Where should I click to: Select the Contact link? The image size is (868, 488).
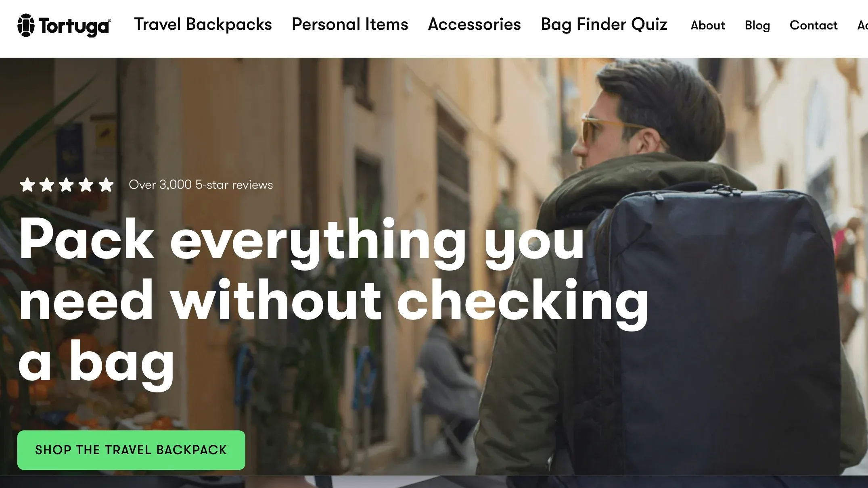(814, 25)
